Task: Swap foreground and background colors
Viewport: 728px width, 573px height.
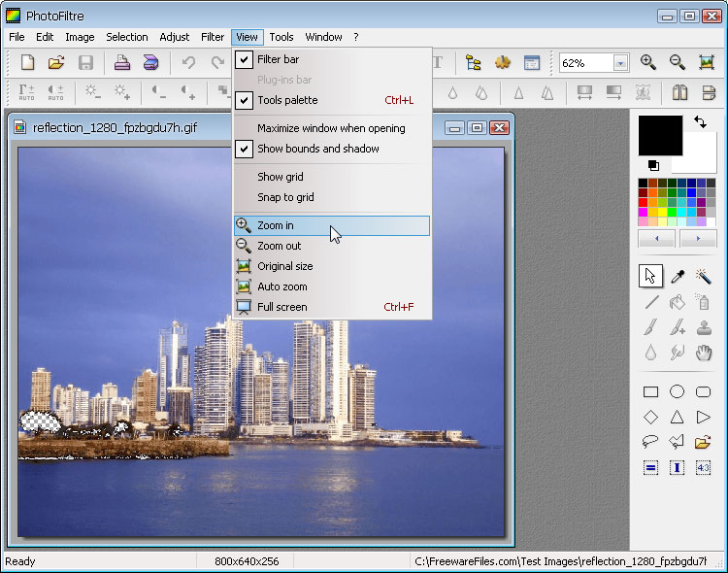Action: [701, 122]
